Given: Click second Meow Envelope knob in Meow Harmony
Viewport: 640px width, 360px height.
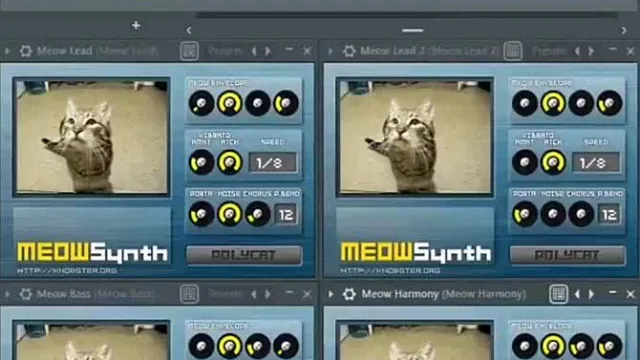Looking at the screenshot, I should pos(553,346).
